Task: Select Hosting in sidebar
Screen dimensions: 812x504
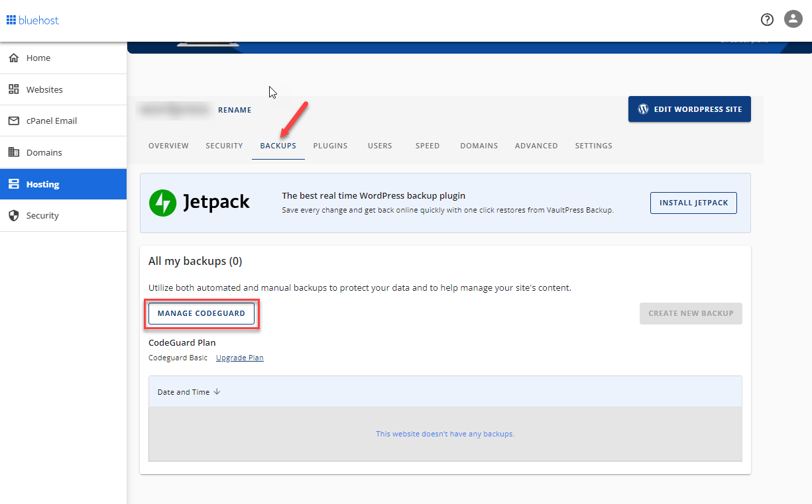Action: click(x=63, y=184)
